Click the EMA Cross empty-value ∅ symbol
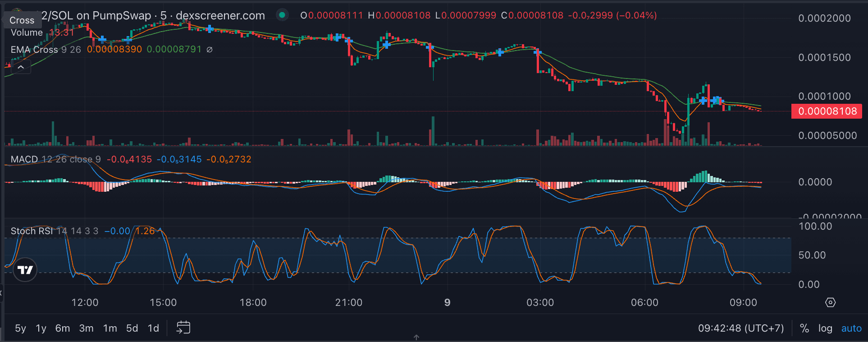This screenshot has height=342, width=868. pyautogui.click(x=210, y=50)
